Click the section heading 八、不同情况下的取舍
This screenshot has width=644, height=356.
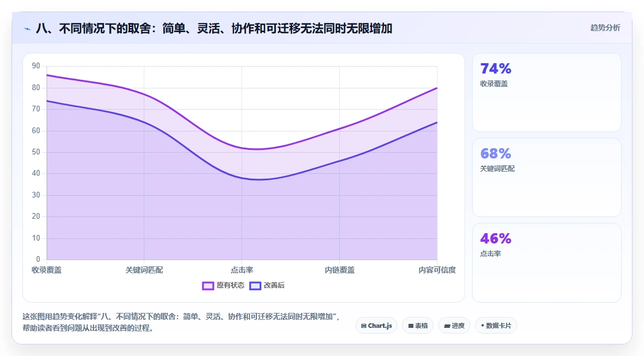click(x=214, y=28)
